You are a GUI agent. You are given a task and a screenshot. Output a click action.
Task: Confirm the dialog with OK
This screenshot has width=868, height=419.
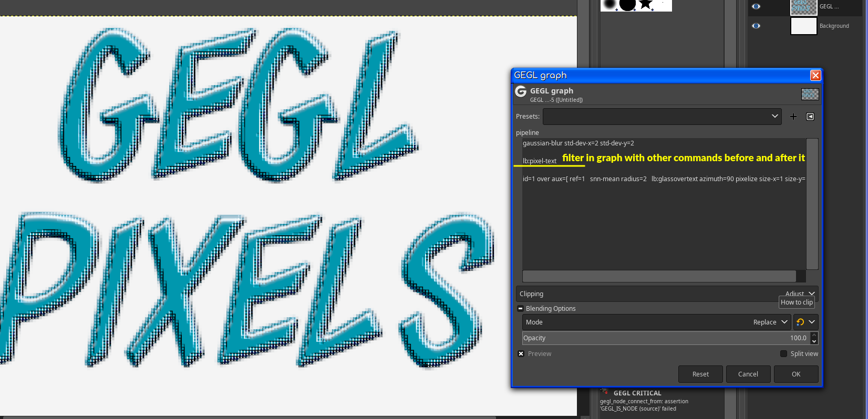coord(796,374)
